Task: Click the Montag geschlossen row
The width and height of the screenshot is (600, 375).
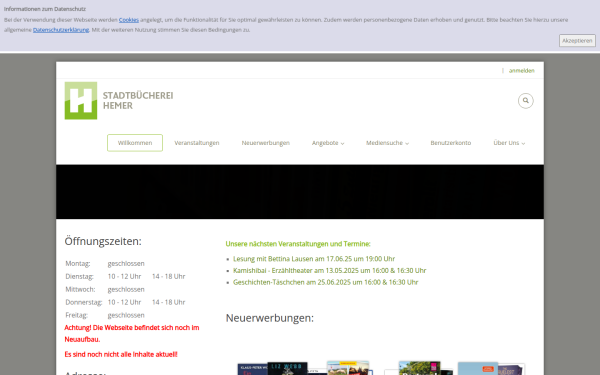Action: coord(105,263)
